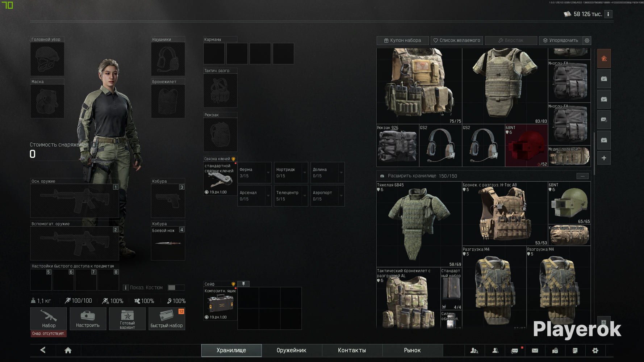The image size is (644, 362).
Task: Switch to the Рынок tab
Action: point(412,350)
